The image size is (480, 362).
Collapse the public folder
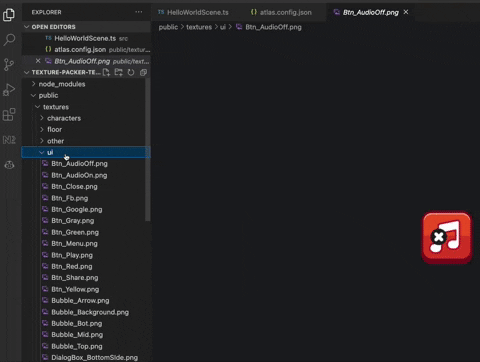[x=86, y=95]
